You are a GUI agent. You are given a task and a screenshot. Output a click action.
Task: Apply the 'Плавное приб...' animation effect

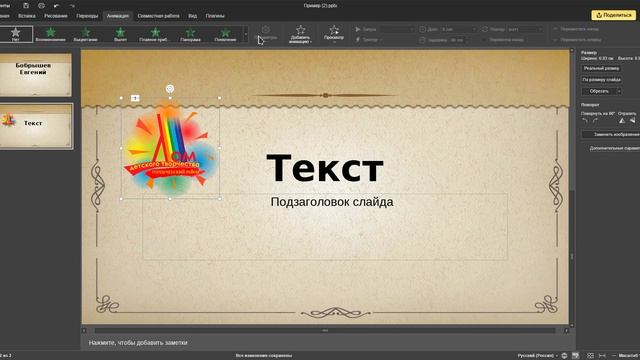[x=155, y=34]
